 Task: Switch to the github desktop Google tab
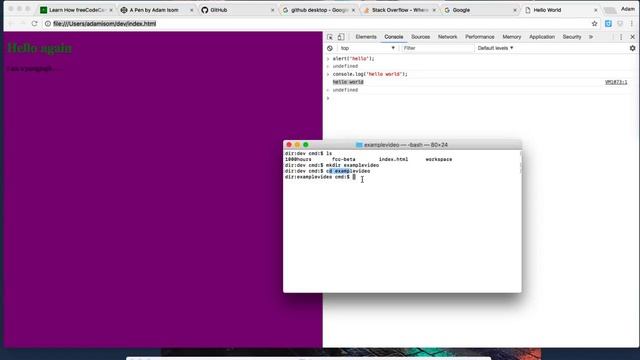319,10
